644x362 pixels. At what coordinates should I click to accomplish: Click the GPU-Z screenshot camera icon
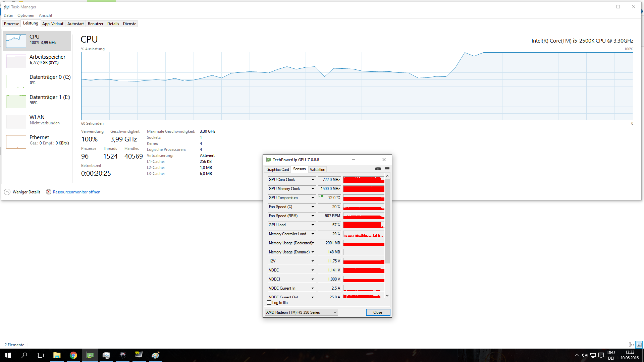[x=378, y=169]
